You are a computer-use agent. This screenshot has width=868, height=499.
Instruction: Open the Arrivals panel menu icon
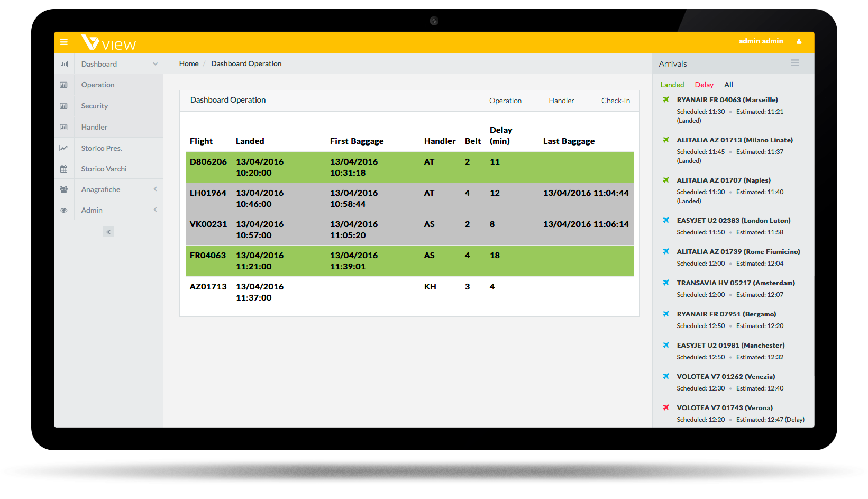pyautogui.click(x=794, y=63)
